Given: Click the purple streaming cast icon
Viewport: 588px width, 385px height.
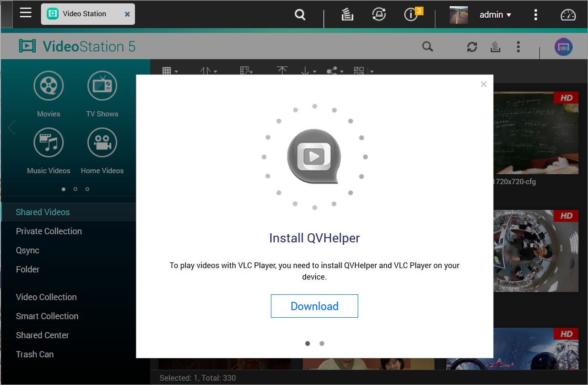Looking at the screenshot, I should click(x=563, y=47).
